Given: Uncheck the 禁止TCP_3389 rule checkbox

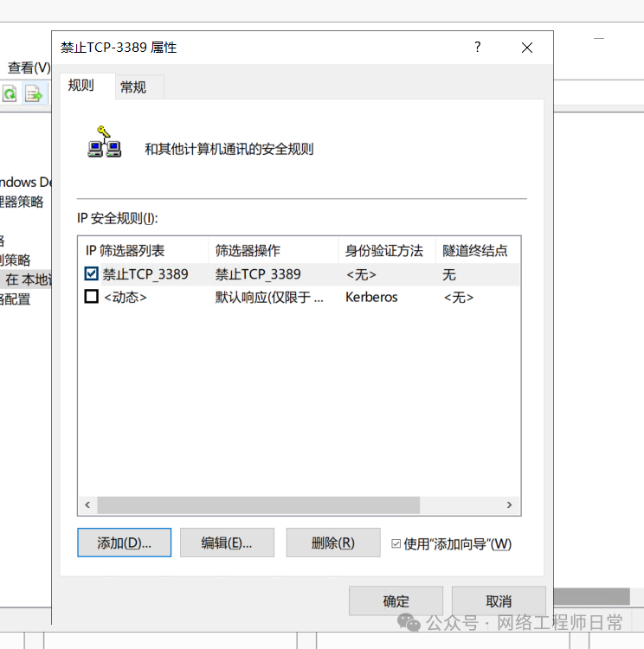Looking at the screenshot, I should click(x=91, y=273).
